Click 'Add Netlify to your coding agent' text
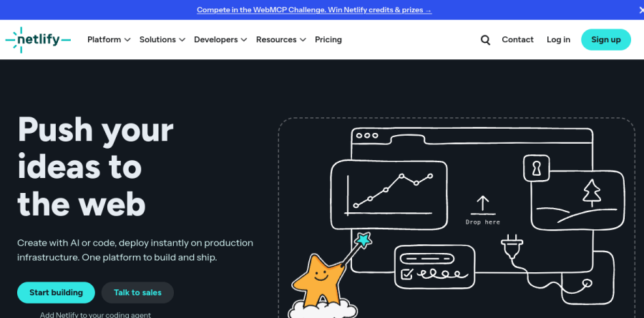This screenshot has height=318, width=644. tap(95, 314)
